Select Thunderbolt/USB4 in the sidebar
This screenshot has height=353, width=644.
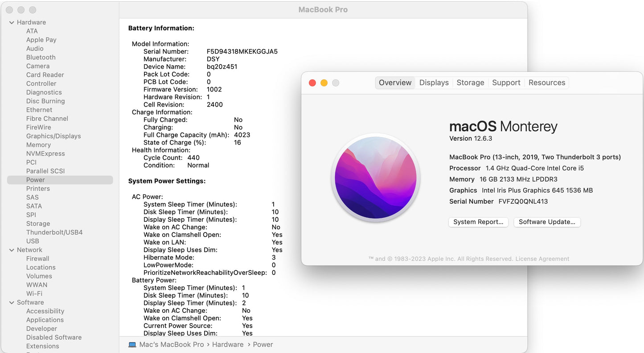tap(54, 232)
